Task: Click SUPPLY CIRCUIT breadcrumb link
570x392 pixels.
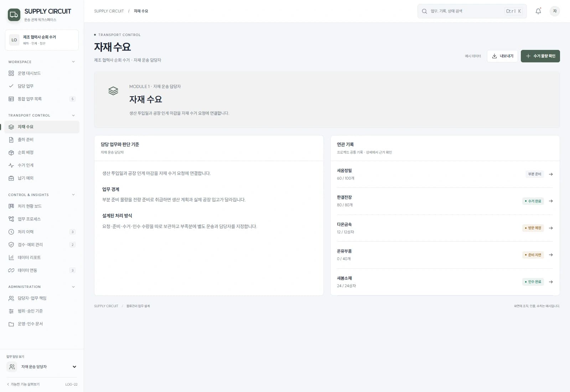Action: [x=109, y=11]
